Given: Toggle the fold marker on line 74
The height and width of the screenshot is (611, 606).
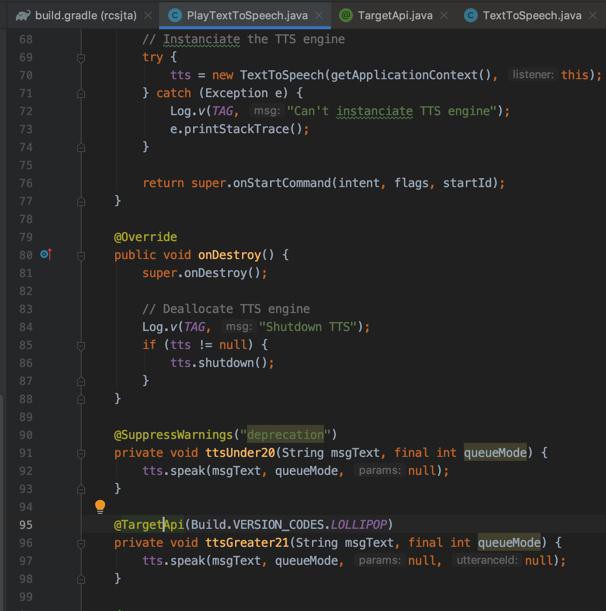Looking at the screenshot, I should tap(81, 148).
